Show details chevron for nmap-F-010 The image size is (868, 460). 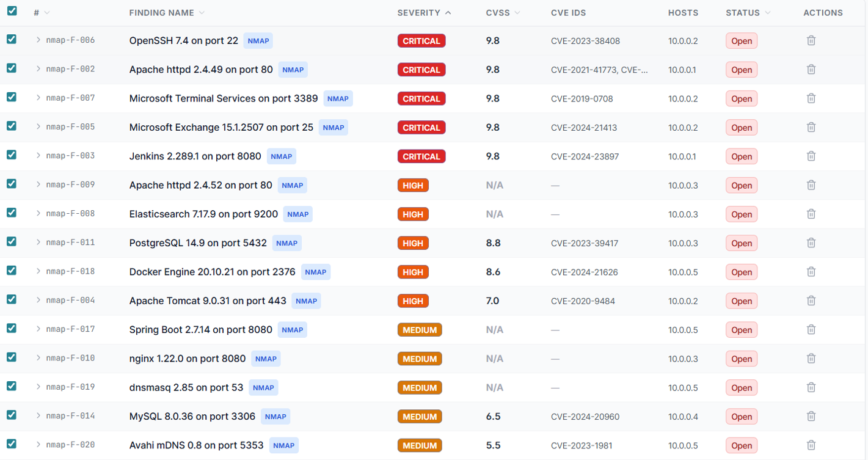[38, 357]
